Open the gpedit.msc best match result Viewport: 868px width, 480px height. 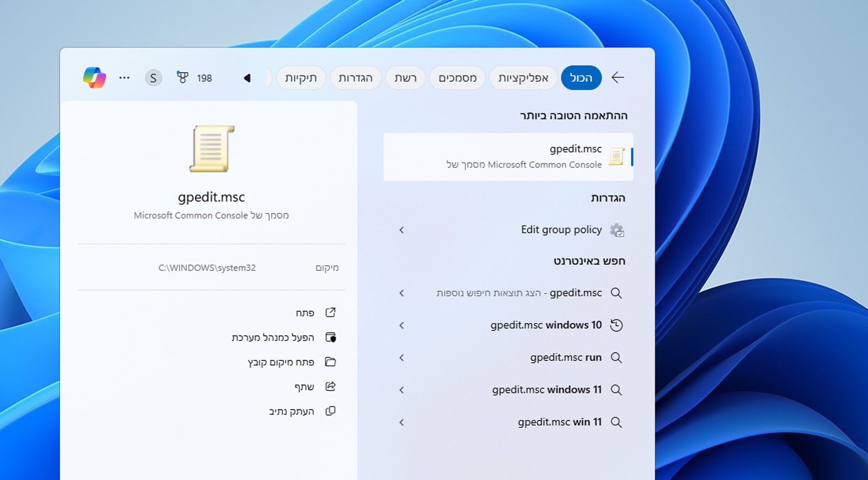(508, 157)
